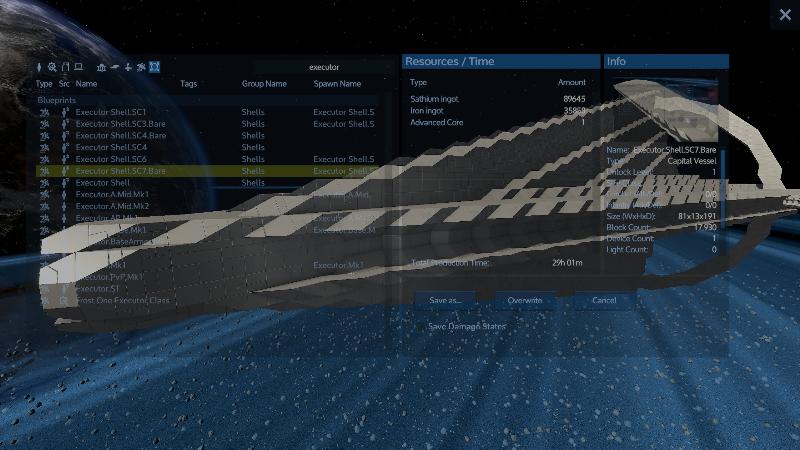Screen dimensions: 800x450
Task: Sort by the Src column header
Action: [x=64, y=84]
